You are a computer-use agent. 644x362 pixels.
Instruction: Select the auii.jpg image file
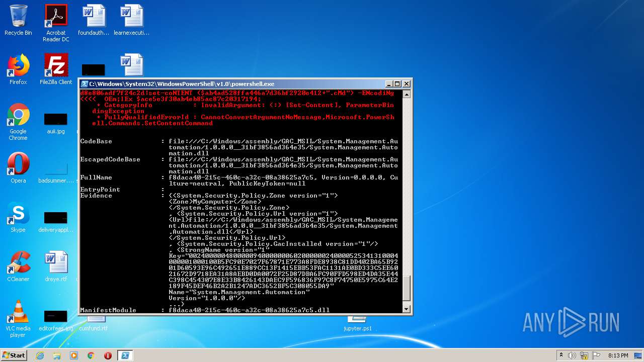point(56,123)
